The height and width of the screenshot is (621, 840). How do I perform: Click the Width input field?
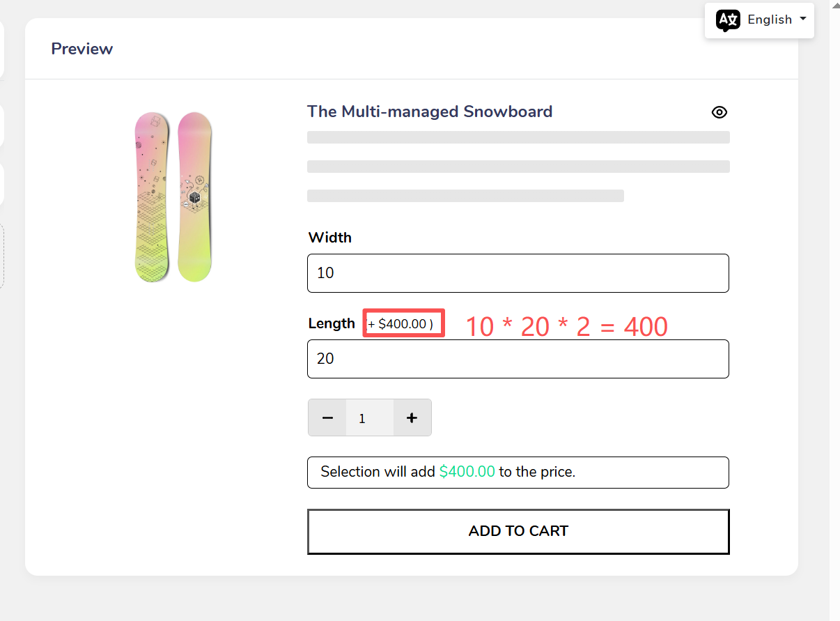point(518,273)
